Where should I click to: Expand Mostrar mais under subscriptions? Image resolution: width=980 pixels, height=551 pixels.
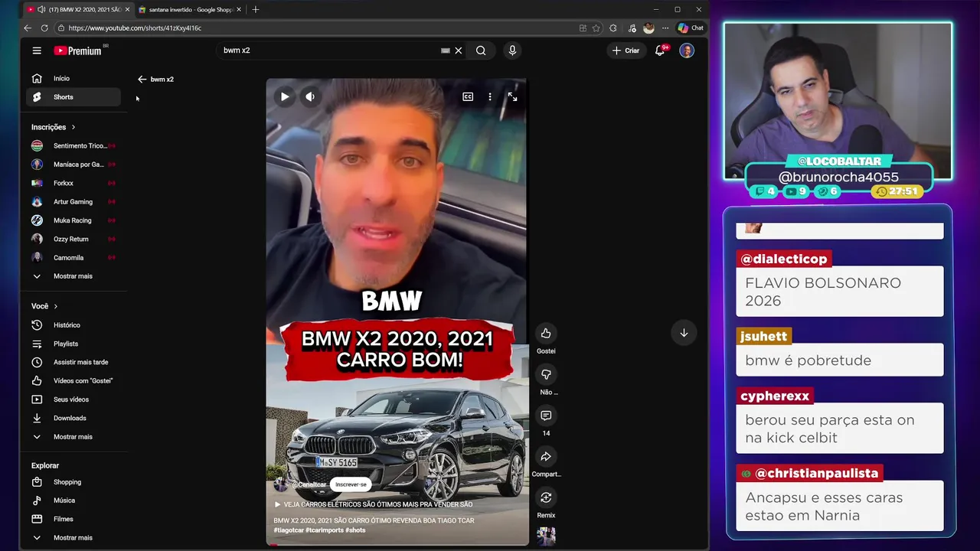[73, 276]
